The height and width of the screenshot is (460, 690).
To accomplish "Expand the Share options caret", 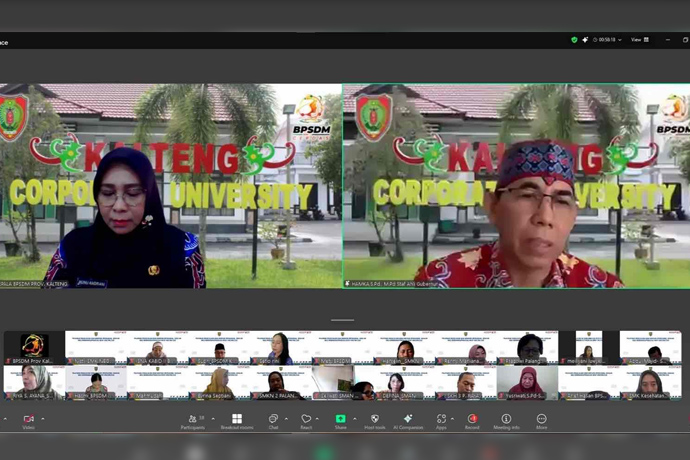I will click(x=355, y=419).
